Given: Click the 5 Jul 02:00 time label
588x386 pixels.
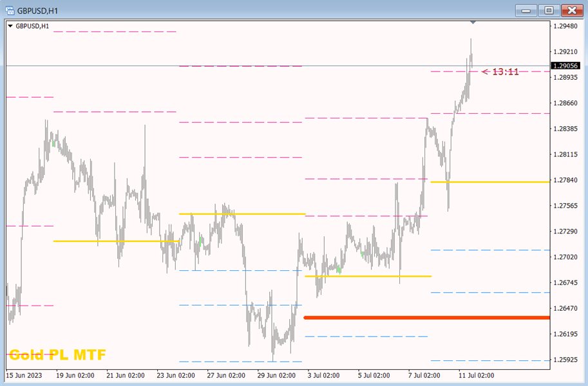Looking at the screenshot, I should pyautogui.click(x=374, y=375).
